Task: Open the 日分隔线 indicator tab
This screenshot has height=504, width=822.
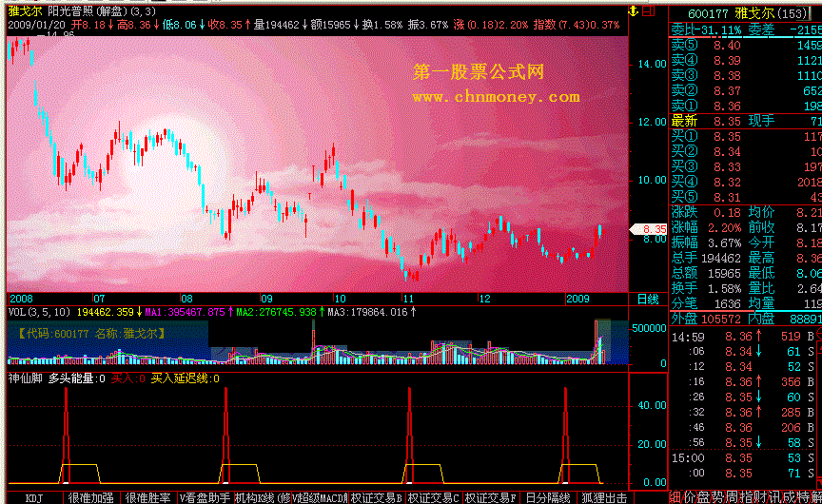Action: (547, 498)
